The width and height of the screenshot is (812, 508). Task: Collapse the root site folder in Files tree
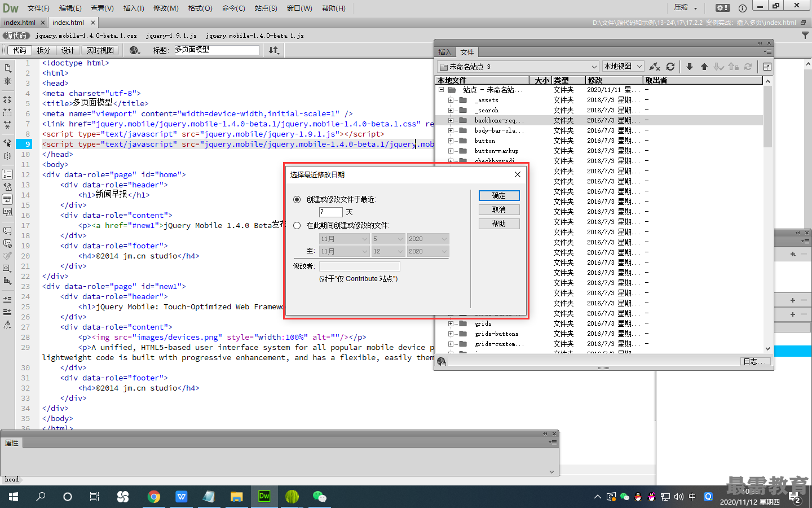pos(441,90)
